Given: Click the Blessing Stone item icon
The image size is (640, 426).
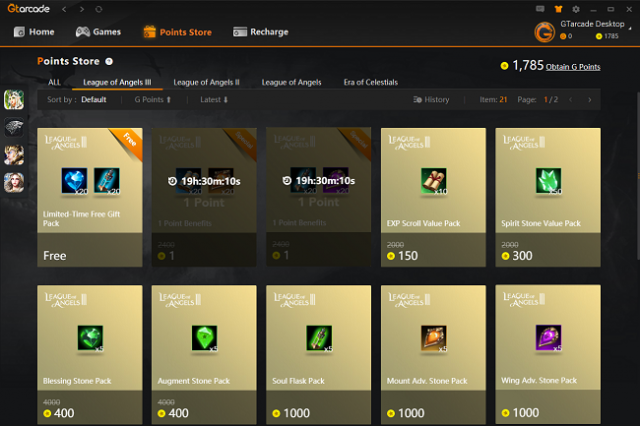Looking at the screenshot, I should point(90,338).
